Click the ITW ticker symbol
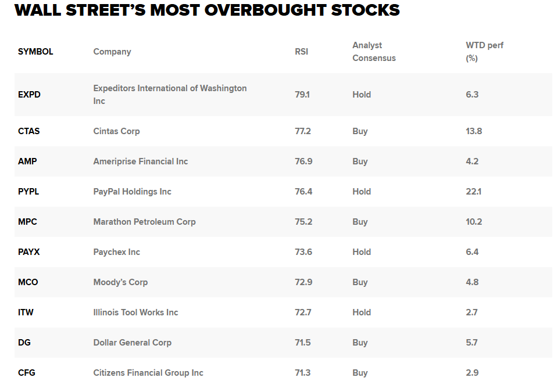This screenshot has width=554, height=392. tap(26, 312)
